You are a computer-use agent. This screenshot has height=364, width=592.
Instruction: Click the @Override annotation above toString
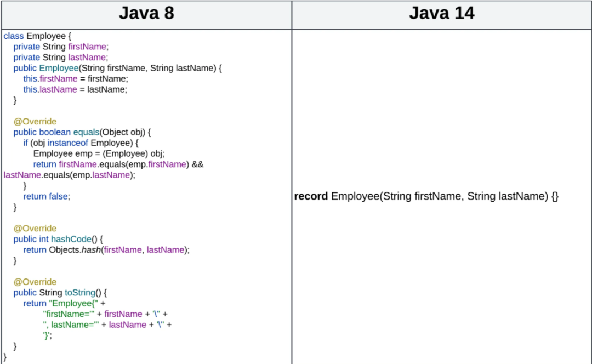[35, 281]
